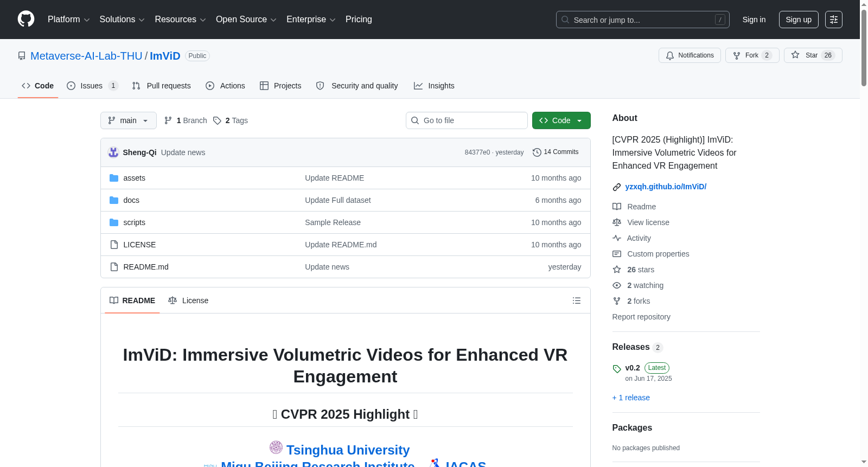Viewport: 868px width, 467px height.
Task: Open the Metaverse-AI-Lab-THU organization link
Action: 86,56
